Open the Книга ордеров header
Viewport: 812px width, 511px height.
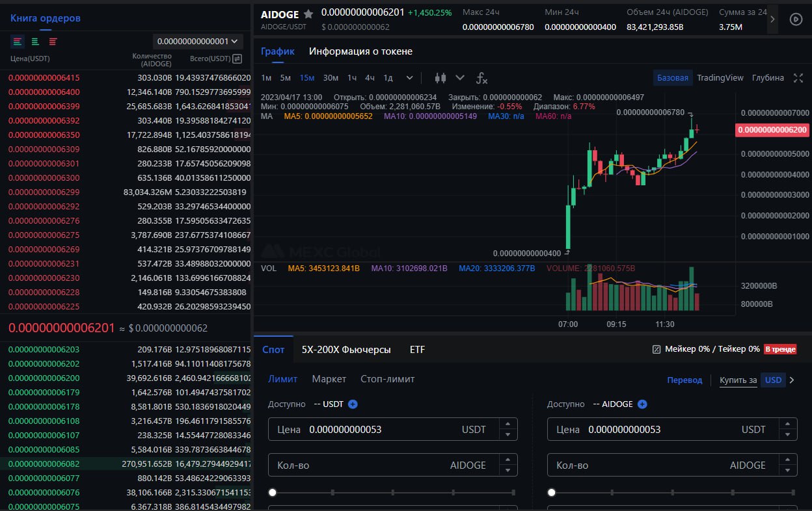point(46,18)
